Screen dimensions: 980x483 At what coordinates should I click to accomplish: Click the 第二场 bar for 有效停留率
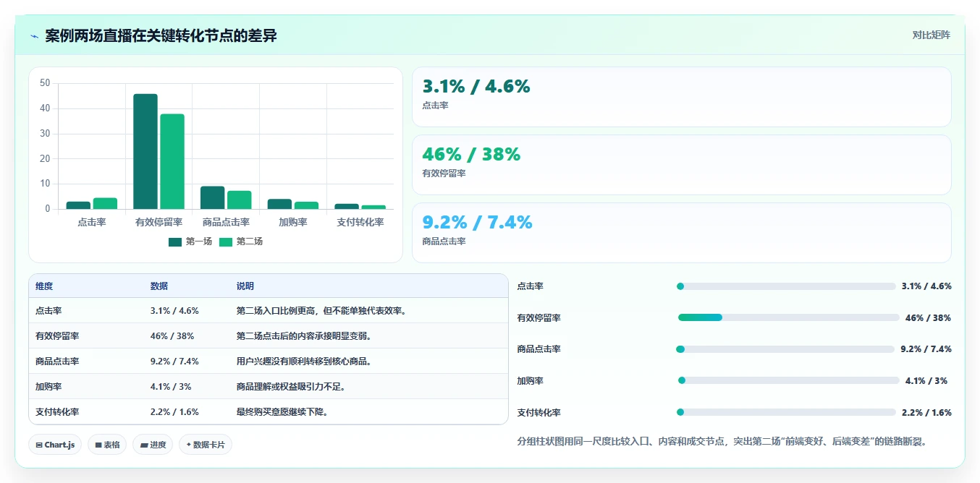coord(172,162)
